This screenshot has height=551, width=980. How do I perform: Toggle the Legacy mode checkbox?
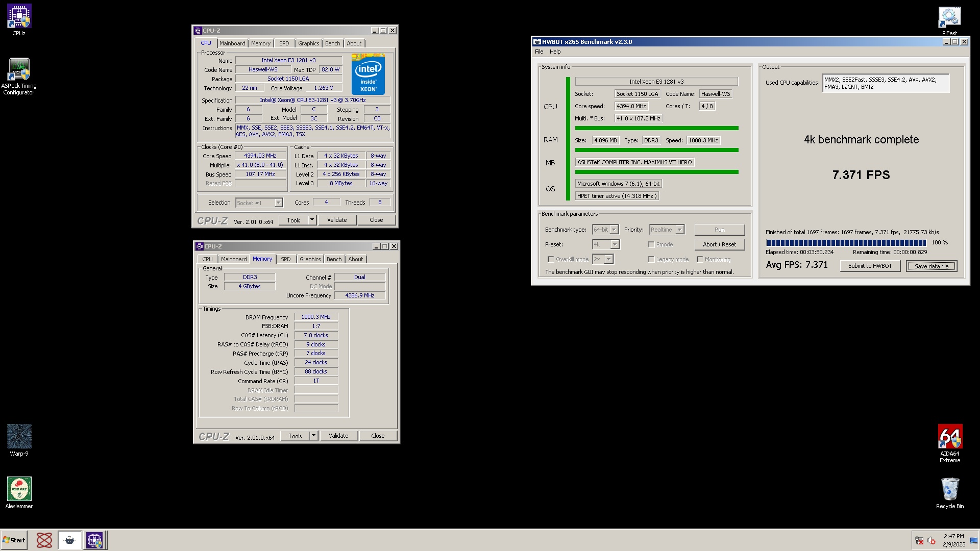[651, 259]
